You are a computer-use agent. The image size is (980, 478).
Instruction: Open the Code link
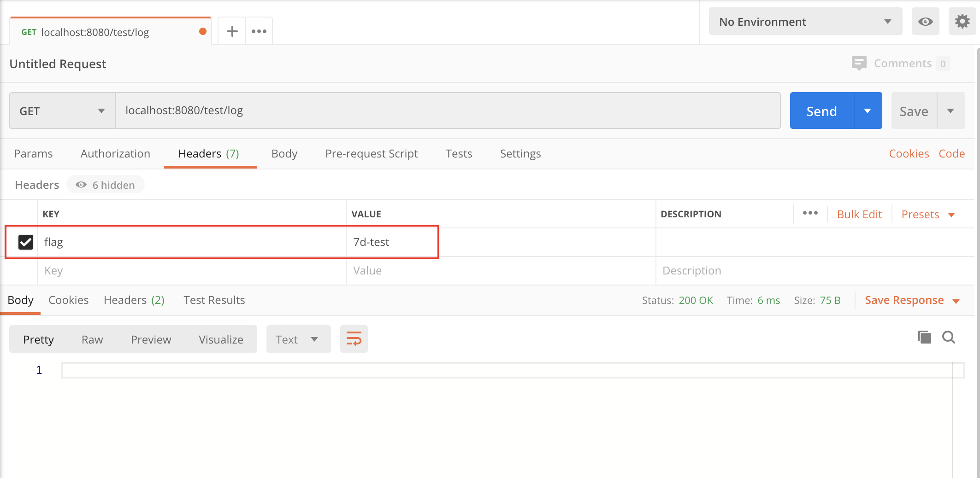pyautogui.click(x=951, y=153)
